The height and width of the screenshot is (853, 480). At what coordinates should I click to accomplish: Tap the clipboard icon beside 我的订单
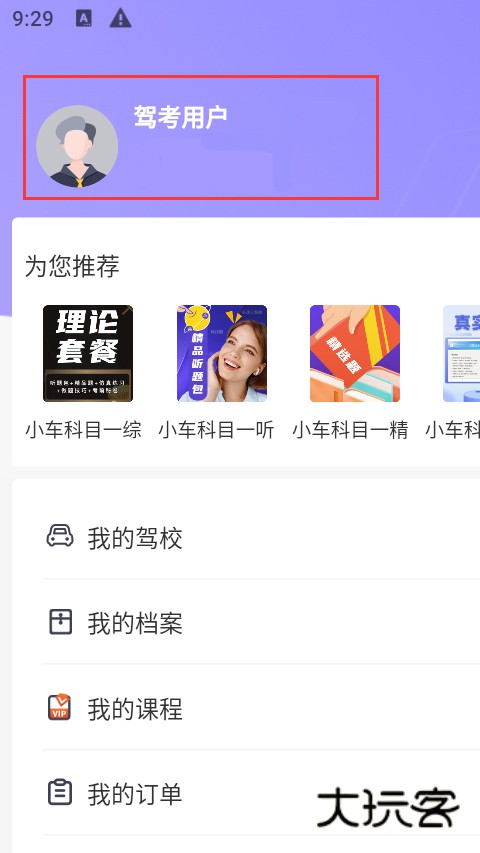60,792
